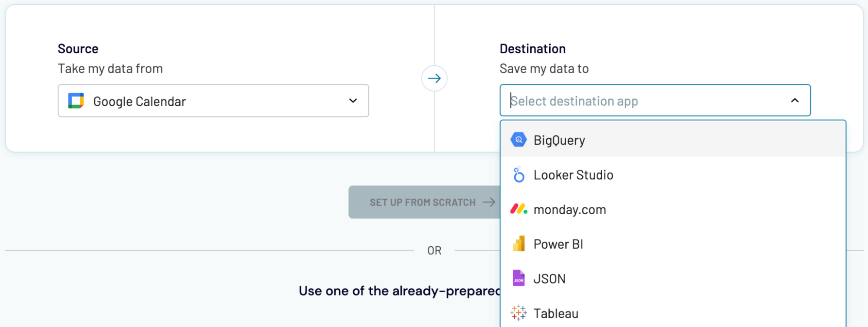This screenshot has width=868, height=327.
Task: Choose Power BI as destination
Action: (673, 244)
